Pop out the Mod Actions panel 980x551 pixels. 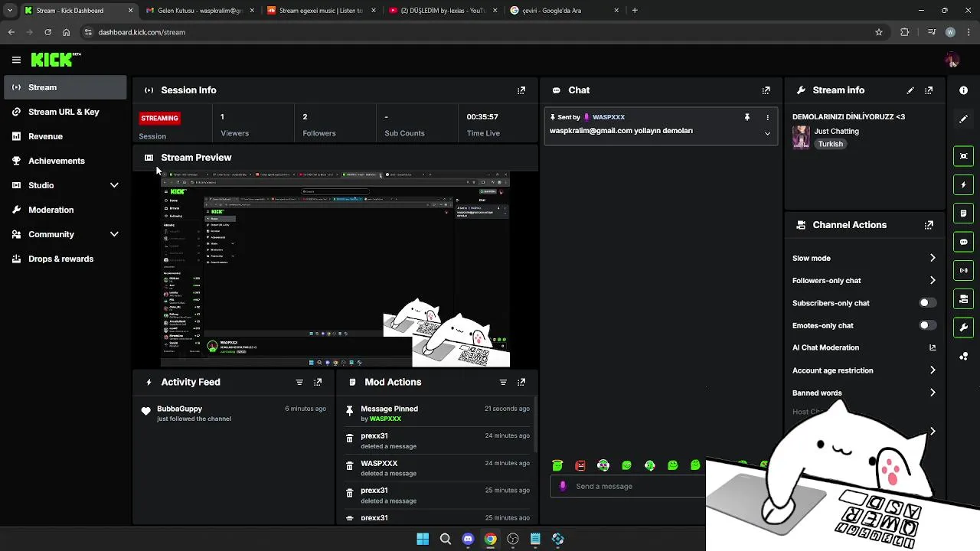[521, 382]
